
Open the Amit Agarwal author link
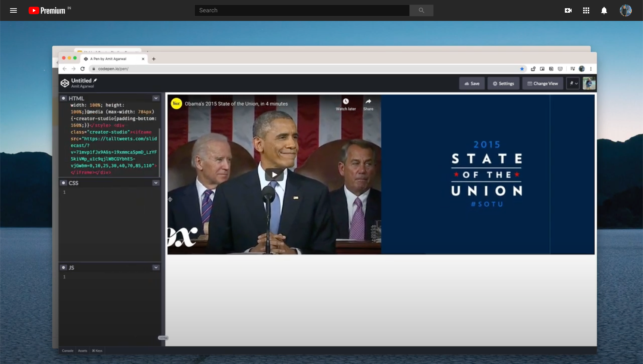click(83, 86)
